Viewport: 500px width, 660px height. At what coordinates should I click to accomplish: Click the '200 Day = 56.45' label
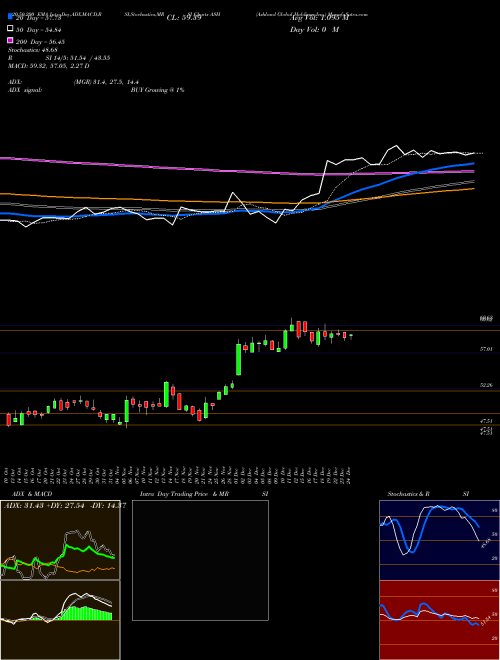point(40,42)
